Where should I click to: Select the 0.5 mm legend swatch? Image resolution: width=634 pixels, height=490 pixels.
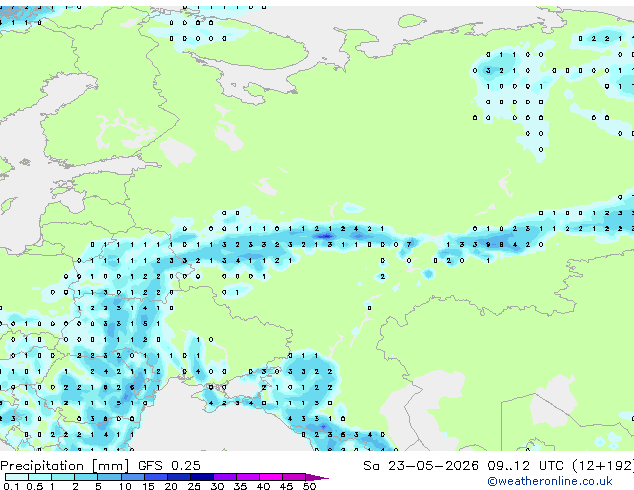tap(40, 477)
